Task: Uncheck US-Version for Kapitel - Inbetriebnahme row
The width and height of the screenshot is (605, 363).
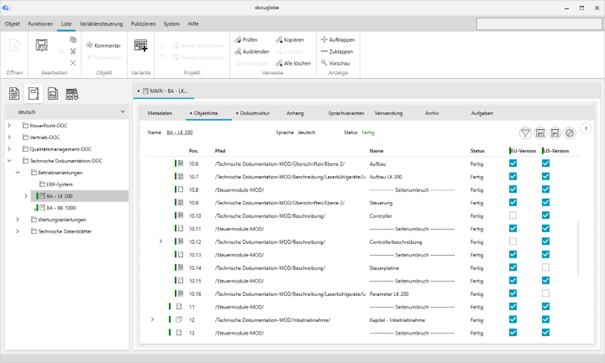Action: coord(546,319)
